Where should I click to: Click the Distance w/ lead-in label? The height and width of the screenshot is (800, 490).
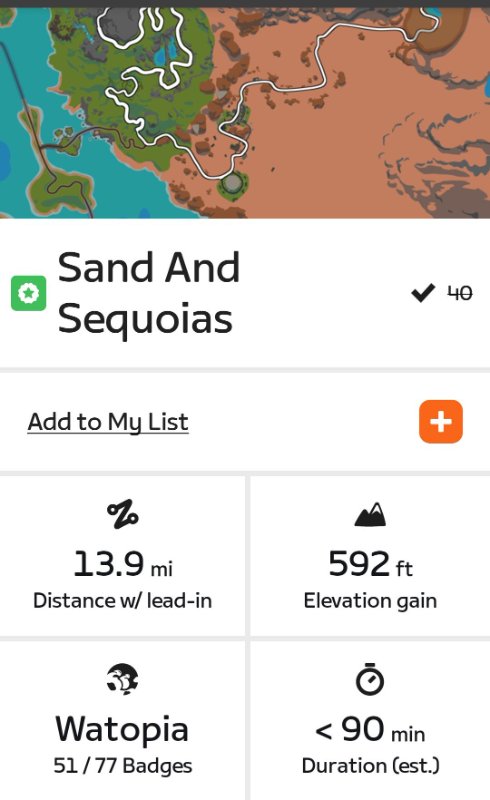[x=122, y=601]
